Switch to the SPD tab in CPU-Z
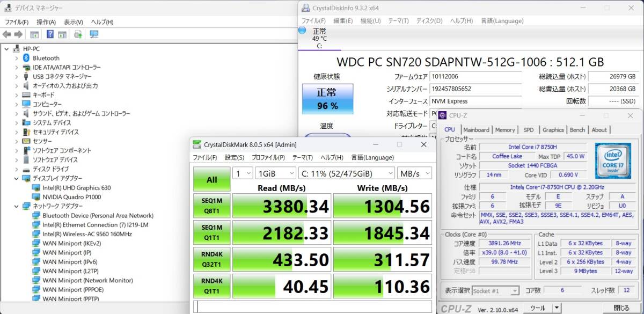Screen dimensions: 644x314 (529, 130)
